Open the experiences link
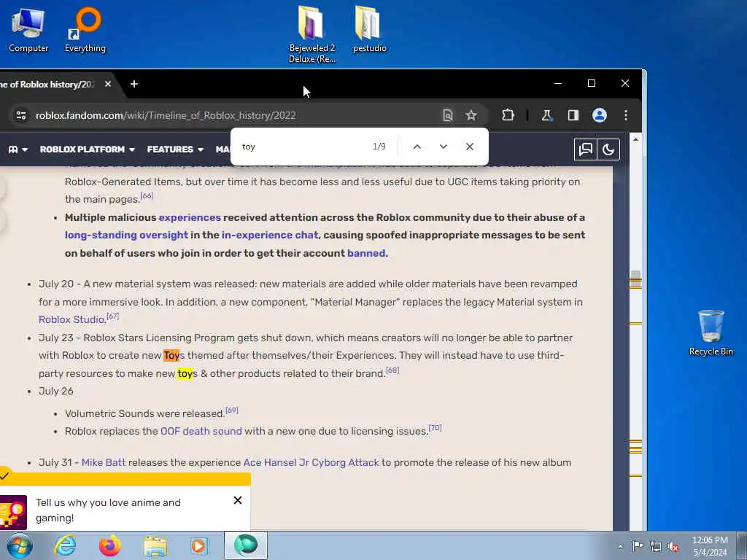The height and width of the screenshot is (560, 747). point(190,217)
